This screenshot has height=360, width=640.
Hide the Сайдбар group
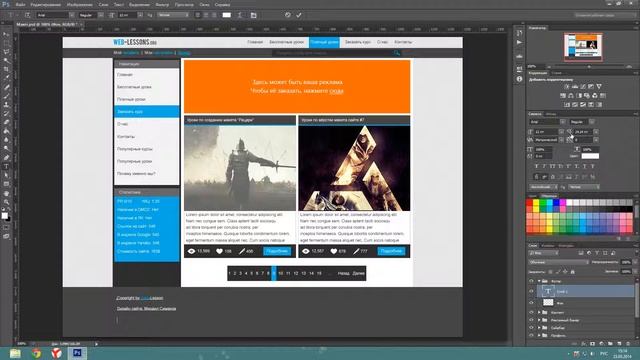point(531,327)
